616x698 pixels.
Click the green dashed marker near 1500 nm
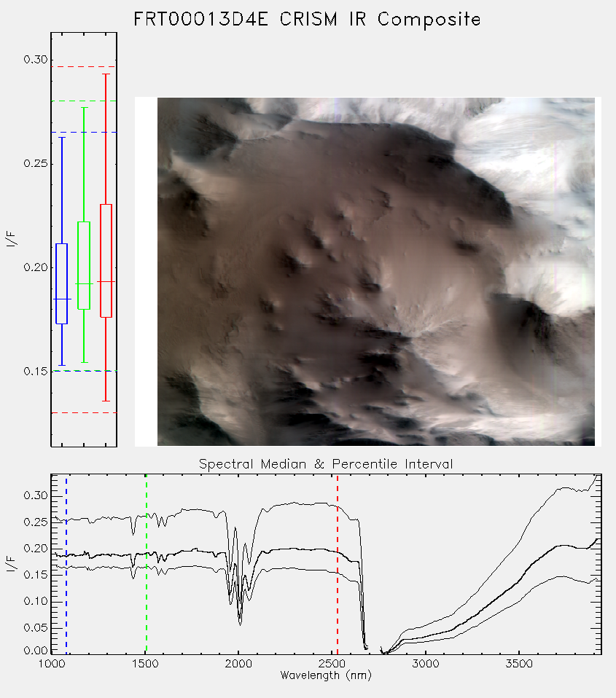tap(147, 564)
